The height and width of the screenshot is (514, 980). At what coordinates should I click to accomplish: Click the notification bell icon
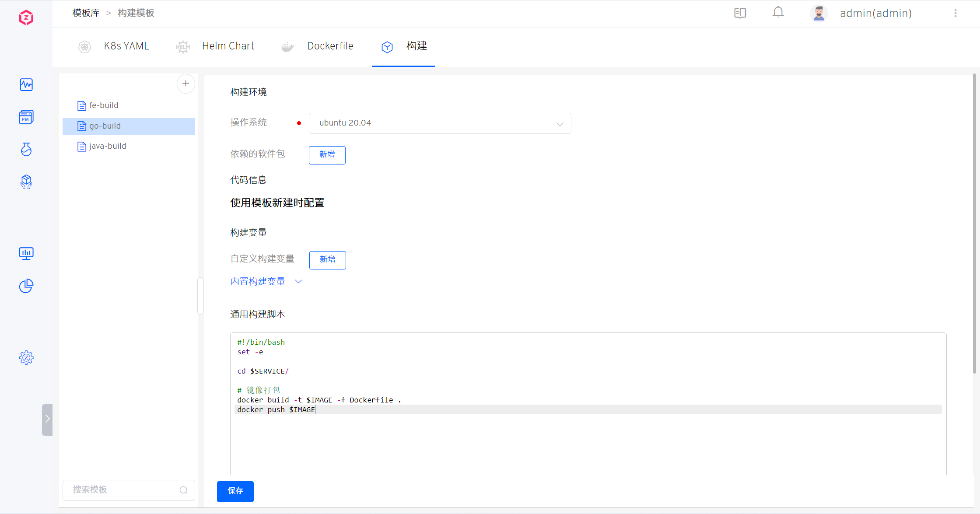click(778, 13)
